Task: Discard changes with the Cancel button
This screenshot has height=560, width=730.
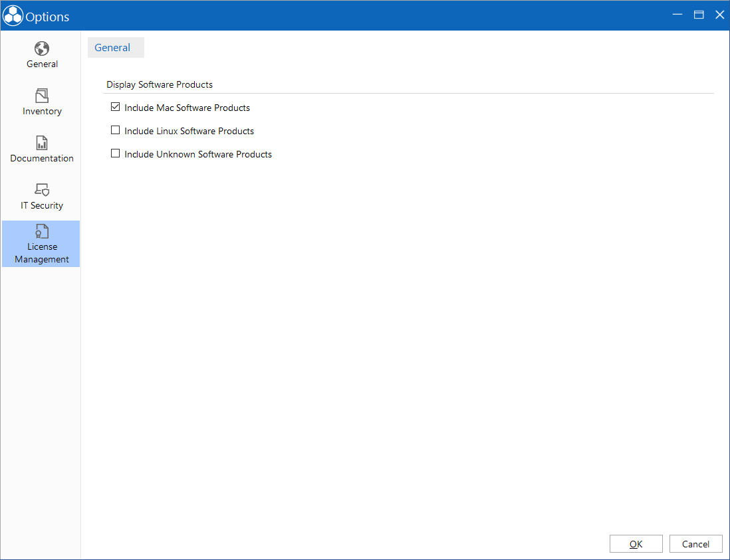Action: coord(695,543)
